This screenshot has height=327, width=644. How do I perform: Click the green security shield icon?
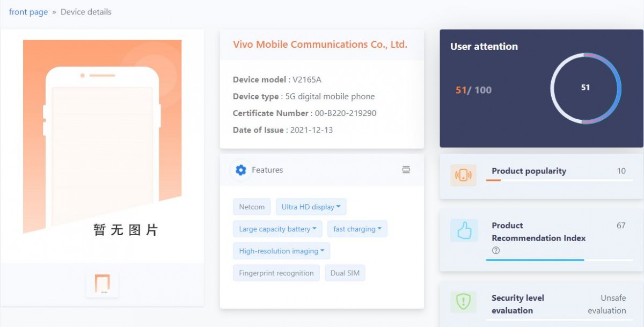click(463, 302)
